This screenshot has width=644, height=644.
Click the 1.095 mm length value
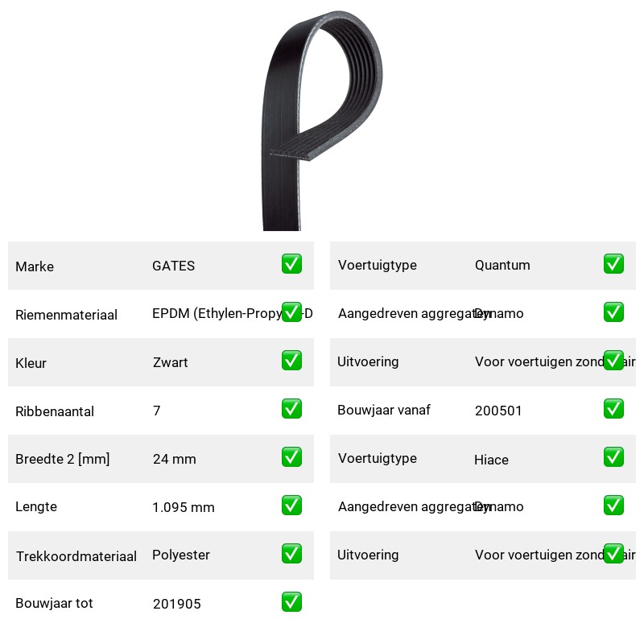[184, 507]
